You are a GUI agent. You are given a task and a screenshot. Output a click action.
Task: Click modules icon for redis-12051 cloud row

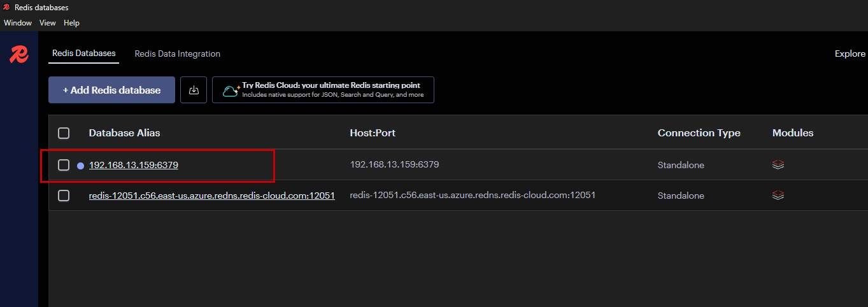[x=778, y=195]
